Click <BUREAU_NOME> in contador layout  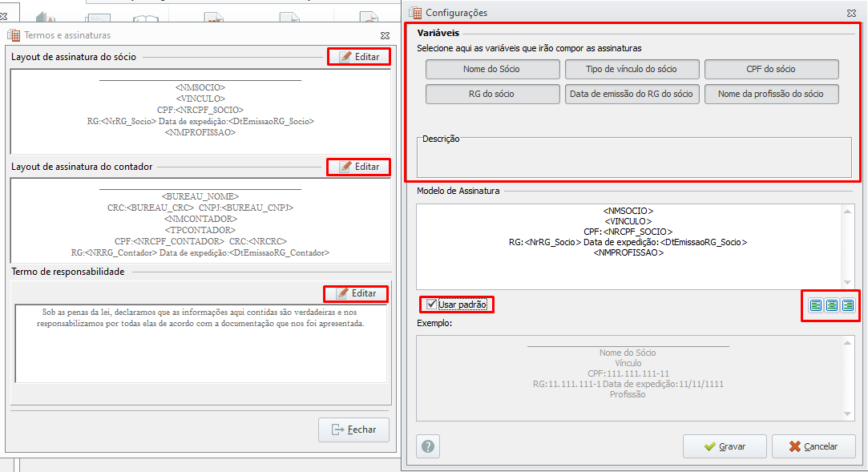[x=200, y=196]
